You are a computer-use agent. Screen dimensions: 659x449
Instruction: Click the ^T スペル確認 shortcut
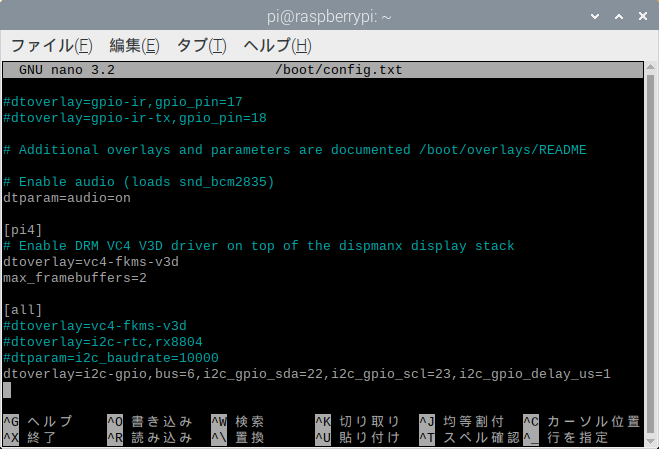469,438
